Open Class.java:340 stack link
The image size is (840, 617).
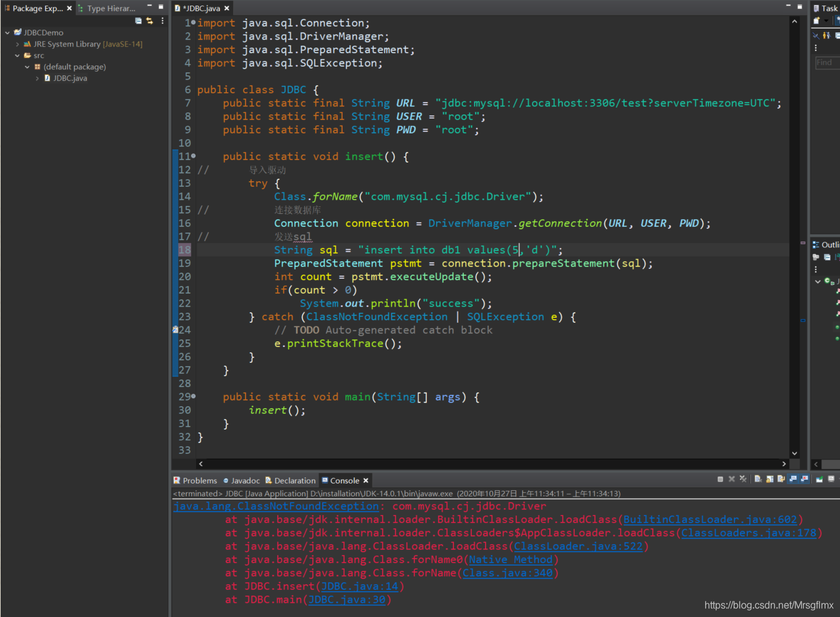pyautogui.click(x=508, y=573)
